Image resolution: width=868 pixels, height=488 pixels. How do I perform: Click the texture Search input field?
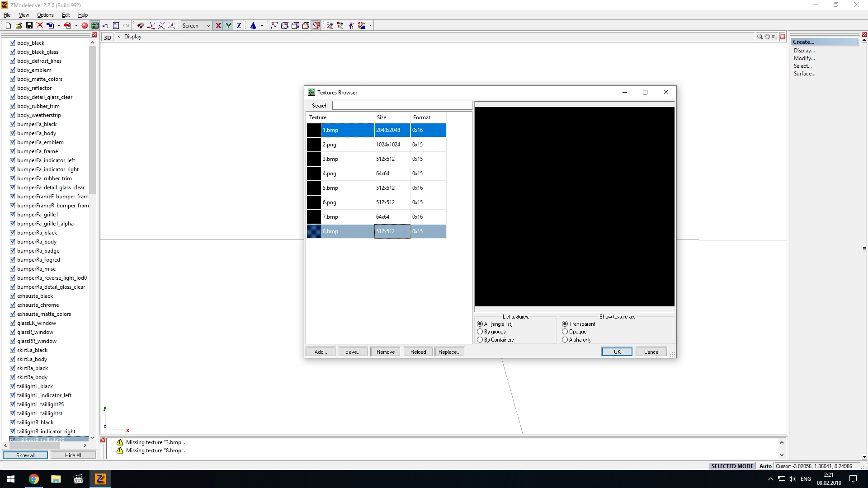(x=402, y=106)
